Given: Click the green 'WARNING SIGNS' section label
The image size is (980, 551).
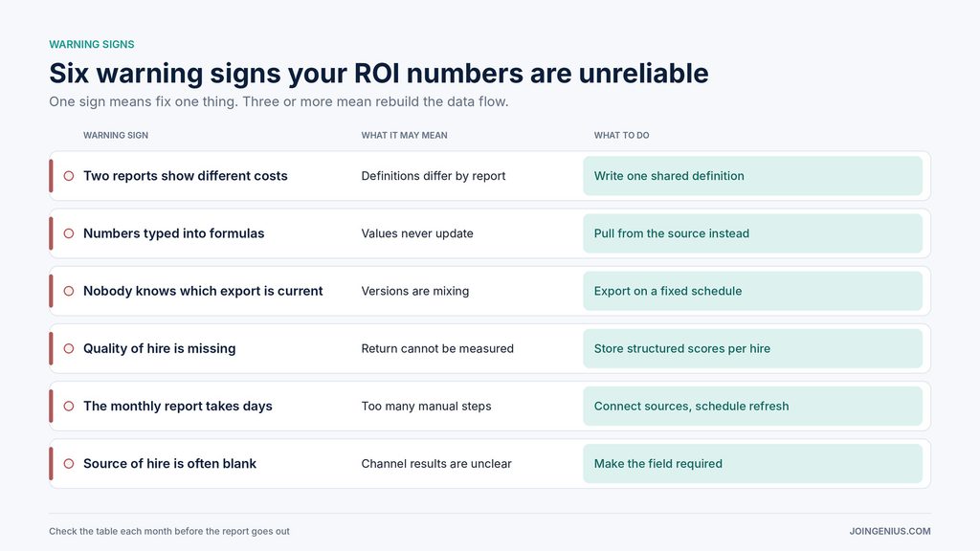Looking at the screenshot, I should (x=92, y=44).
